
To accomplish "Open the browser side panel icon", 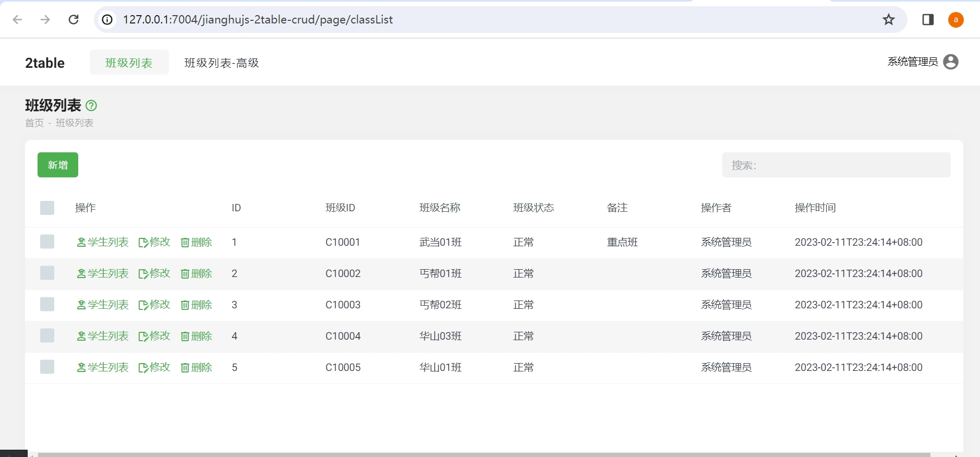I will 927,20.
